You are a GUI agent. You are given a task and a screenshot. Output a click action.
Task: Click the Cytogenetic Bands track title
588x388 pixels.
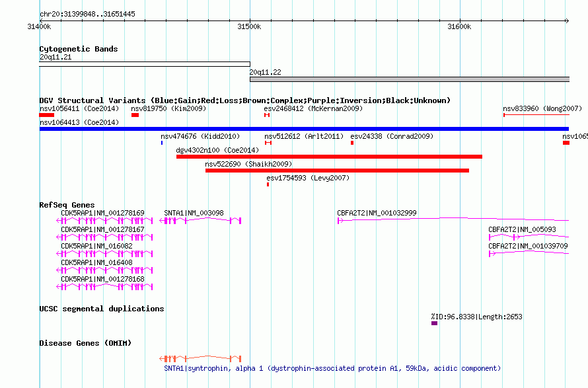tap(79, 49)
